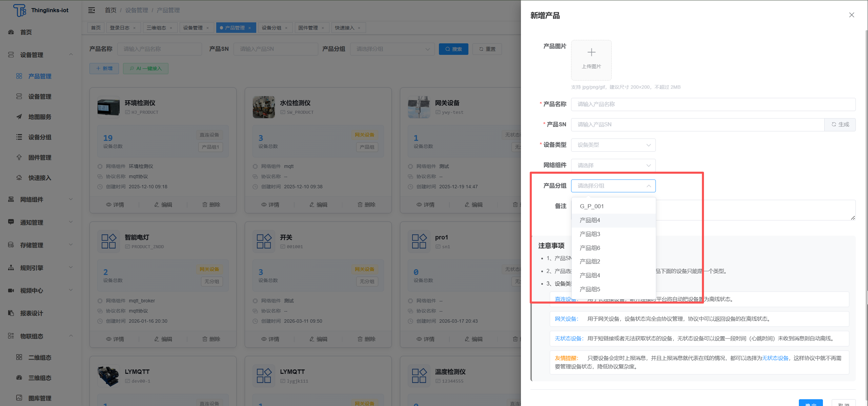This screenshot has height=406, width=868.
Task: Close the 新增产品 drawer with the X
Action: pos(851,15)
